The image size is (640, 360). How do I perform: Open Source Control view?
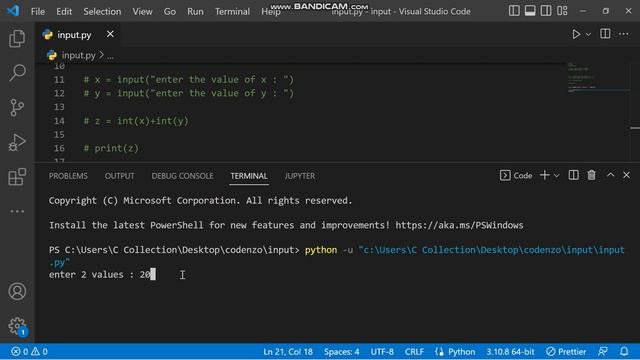17,108
